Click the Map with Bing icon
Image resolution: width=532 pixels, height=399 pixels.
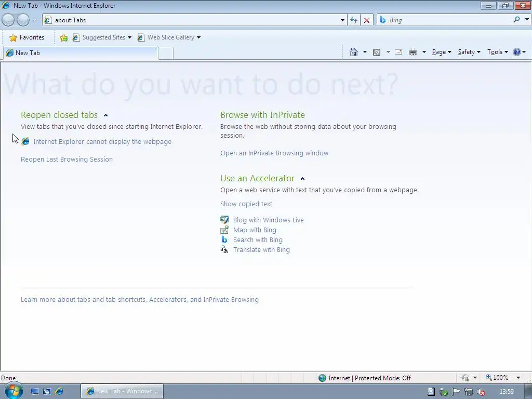tap(224, 230)
